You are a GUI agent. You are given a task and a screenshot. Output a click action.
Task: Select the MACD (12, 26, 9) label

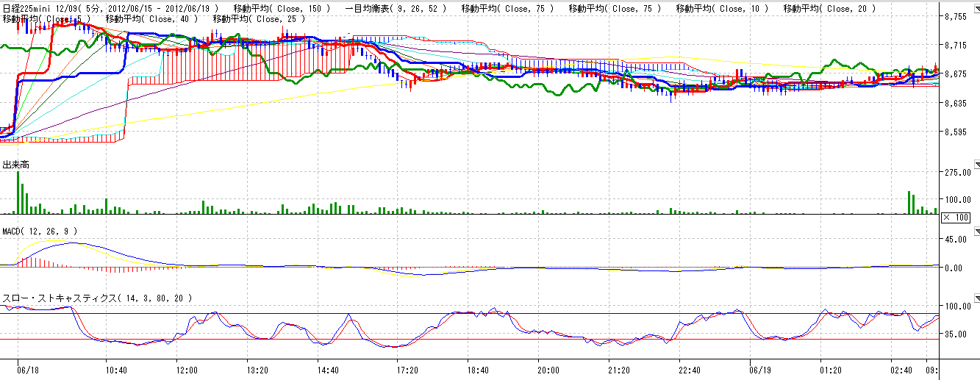click(x=40, y=231)
